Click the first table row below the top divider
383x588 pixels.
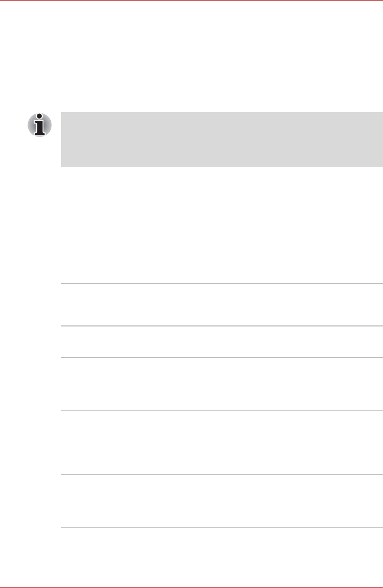click(222, 305)
